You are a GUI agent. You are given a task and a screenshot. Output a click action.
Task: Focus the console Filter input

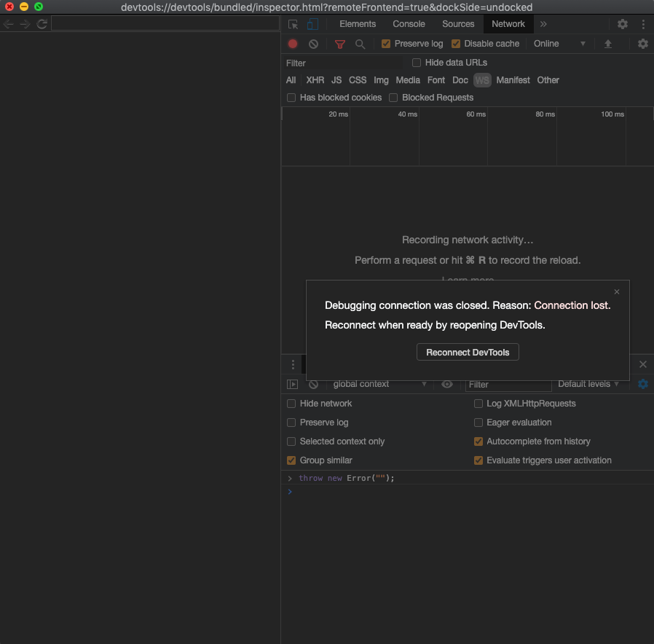click(x=508, y=384)
